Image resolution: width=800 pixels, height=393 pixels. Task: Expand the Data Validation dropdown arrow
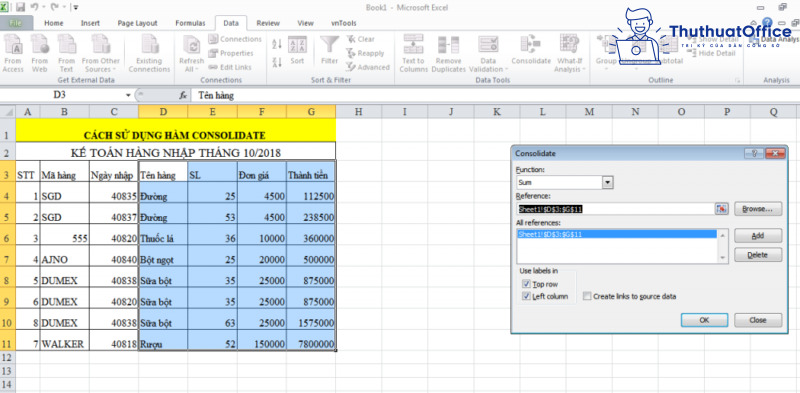tap(506, 70)
